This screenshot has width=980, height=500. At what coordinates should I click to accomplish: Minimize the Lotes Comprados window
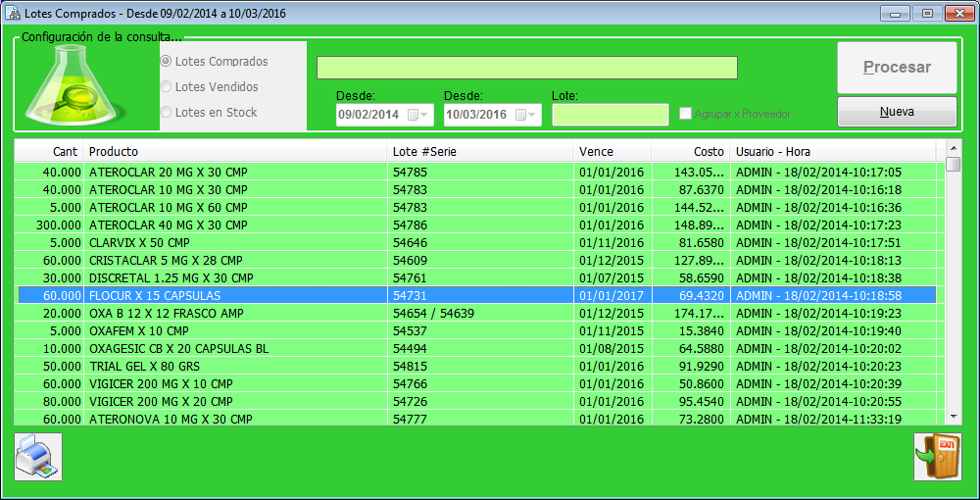point(895,13)
